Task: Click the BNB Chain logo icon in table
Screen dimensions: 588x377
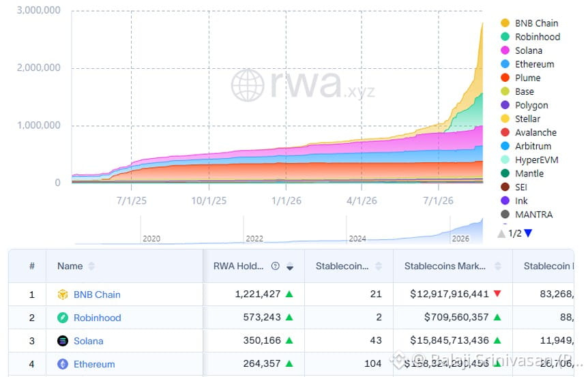Action: [63, 295]
